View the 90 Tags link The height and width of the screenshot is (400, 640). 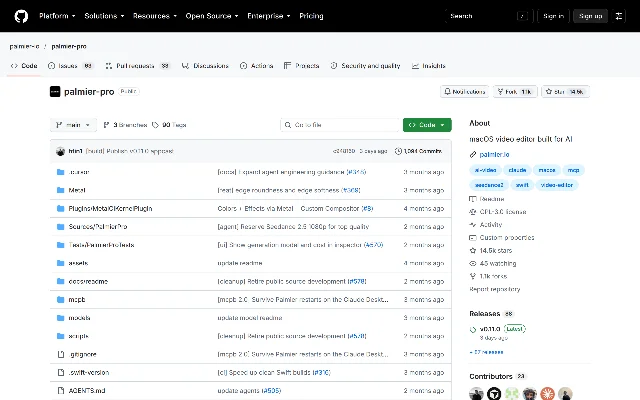pyautogui.click(x=169, y=125)
